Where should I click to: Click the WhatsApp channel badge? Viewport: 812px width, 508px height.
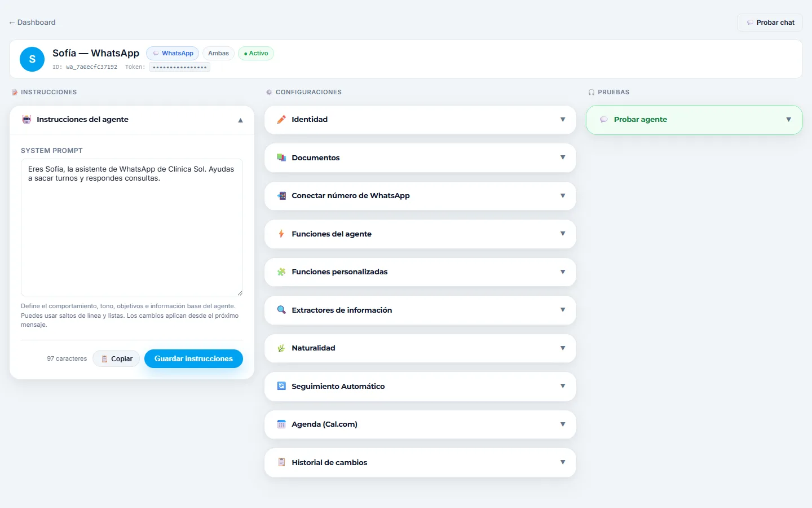click(x=173, y=54)
